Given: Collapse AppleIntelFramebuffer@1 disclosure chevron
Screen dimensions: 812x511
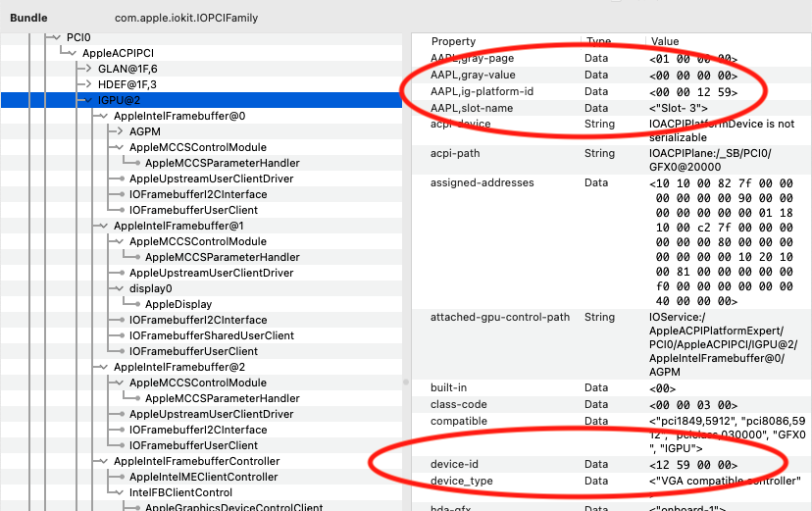Looking at the screenshot, I should 104,226.
